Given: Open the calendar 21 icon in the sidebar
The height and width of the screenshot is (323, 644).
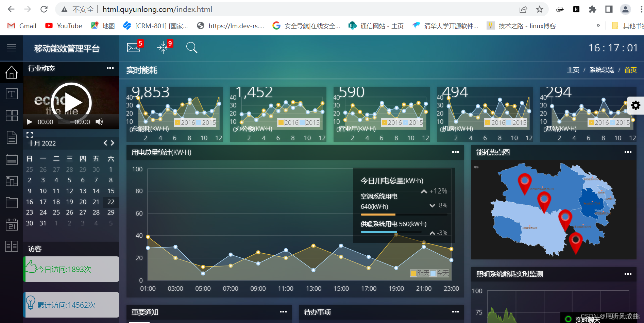Looking at the screenshot, I should click(12, 224).
